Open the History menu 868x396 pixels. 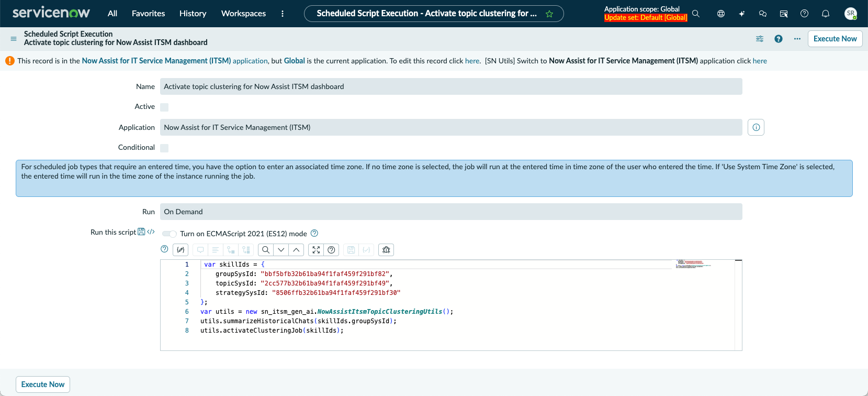[x=193, y=14]
